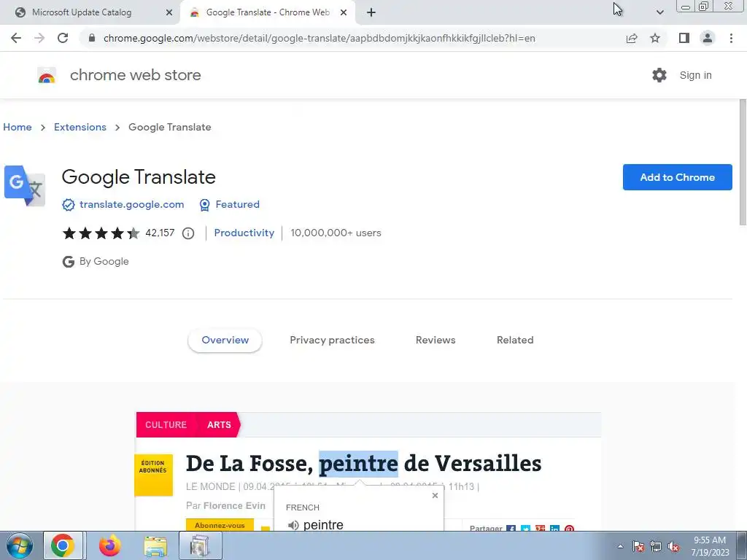
Task: Share this page via the share icon
Action: 632,38
